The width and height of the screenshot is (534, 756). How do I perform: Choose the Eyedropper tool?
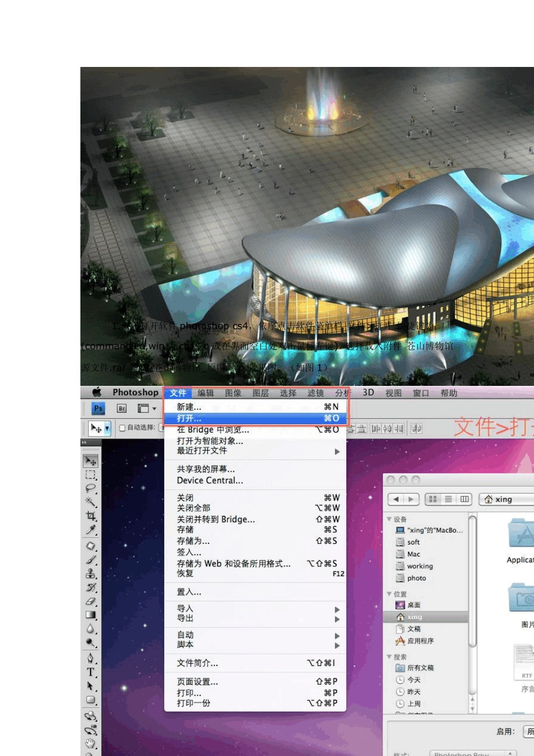90,529
